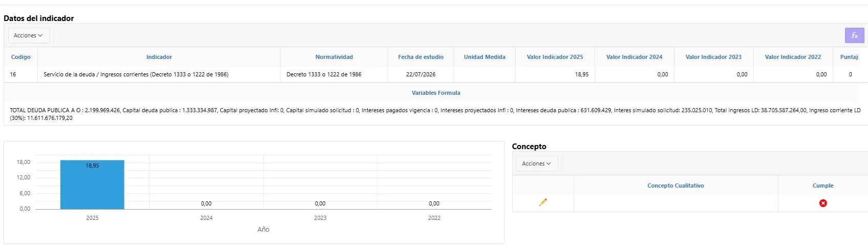
Task: Click the 18,00 y-axis label
Action: [x=24, y=162]
